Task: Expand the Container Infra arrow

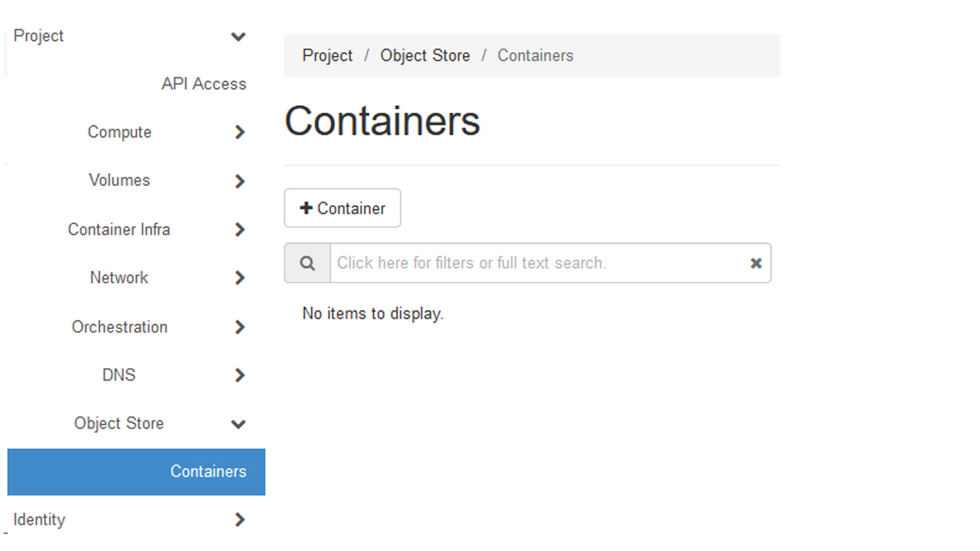Action: 239,230
